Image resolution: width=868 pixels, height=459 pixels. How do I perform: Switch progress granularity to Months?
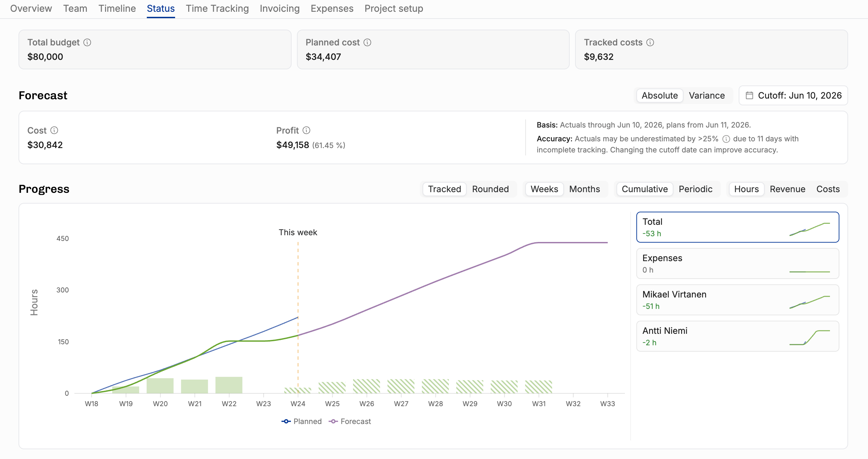pyautogui.click(x=584, y=189)
